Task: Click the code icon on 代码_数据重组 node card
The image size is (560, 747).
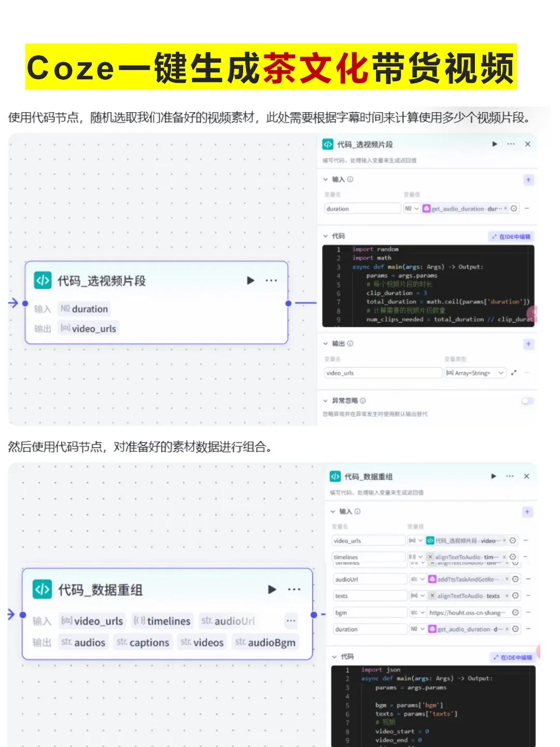Action: pyautogui.click(x=42, y=590)
